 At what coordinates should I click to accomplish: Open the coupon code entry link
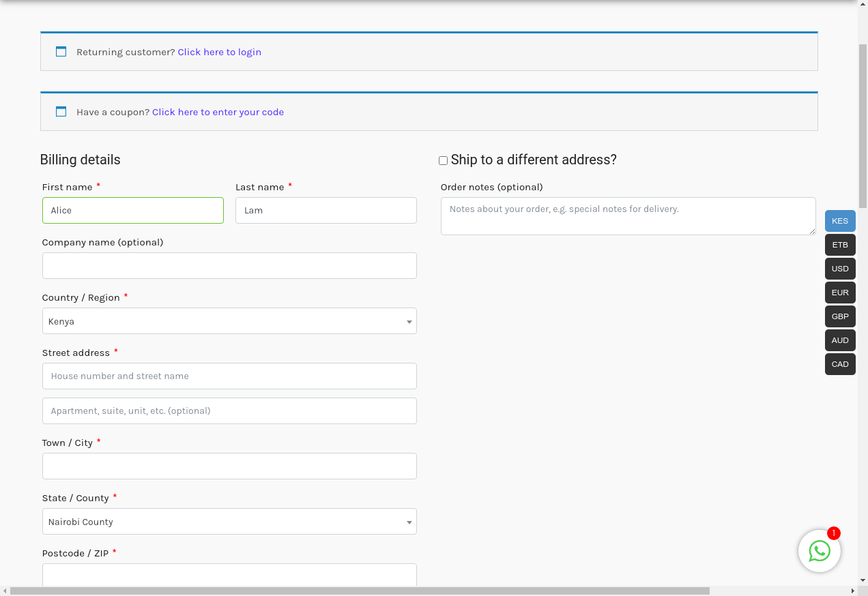218,112
